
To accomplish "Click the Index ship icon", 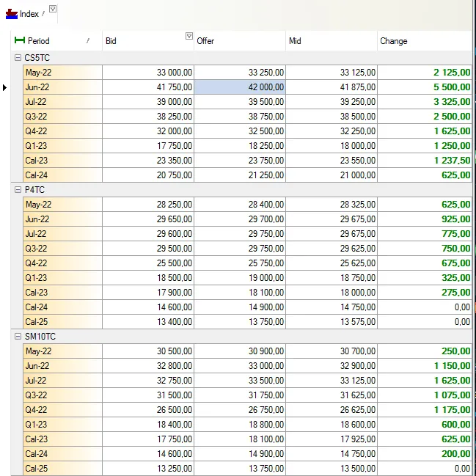I will coord(12,14).
